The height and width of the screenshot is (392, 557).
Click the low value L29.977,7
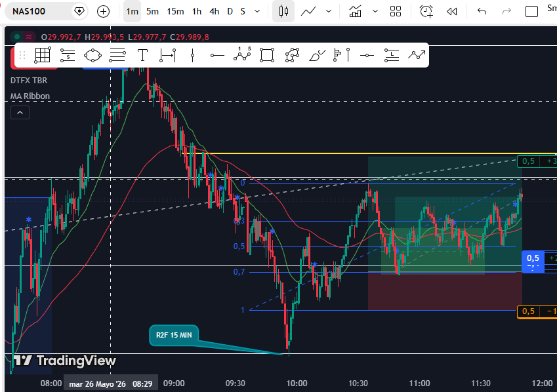pyautogui.click(x=147, y=37)
